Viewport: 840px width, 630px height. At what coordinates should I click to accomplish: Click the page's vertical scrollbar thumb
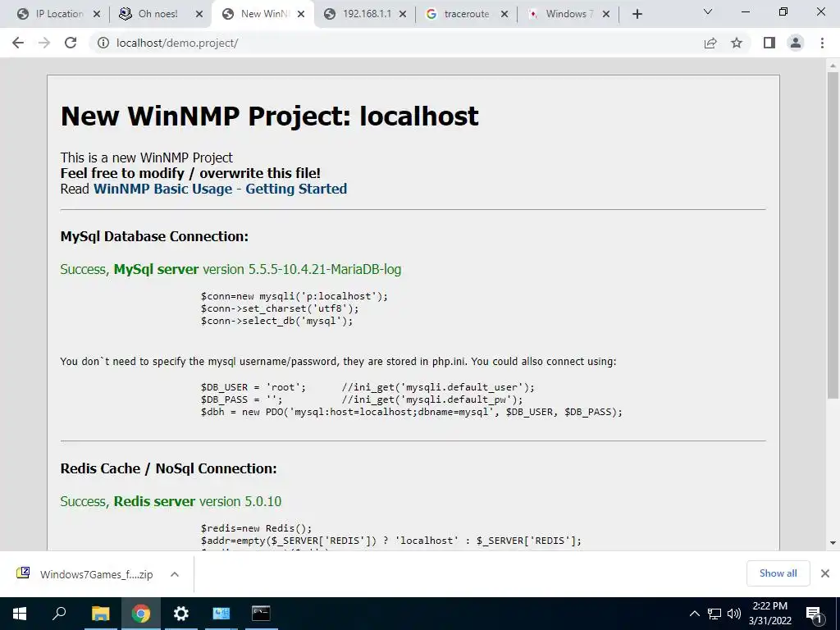coord(833,235)
